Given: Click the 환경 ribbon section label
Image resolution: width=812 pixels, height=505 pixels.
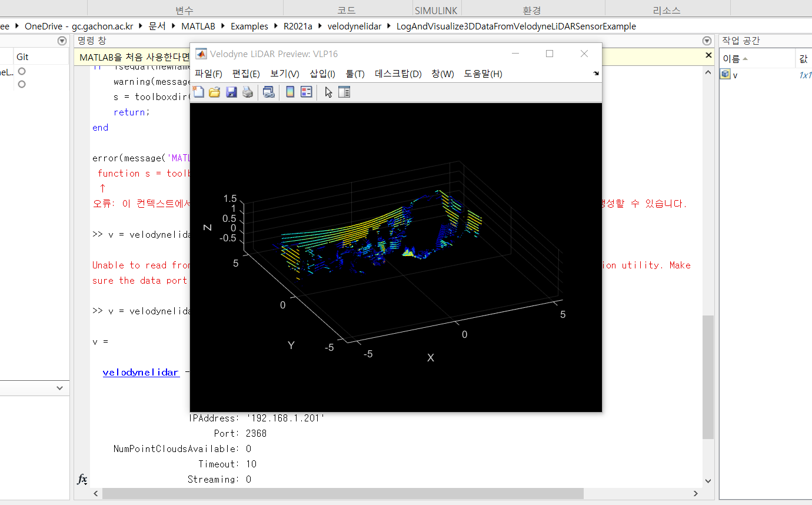Looking at the screenshot, I should tap(531, 10).
